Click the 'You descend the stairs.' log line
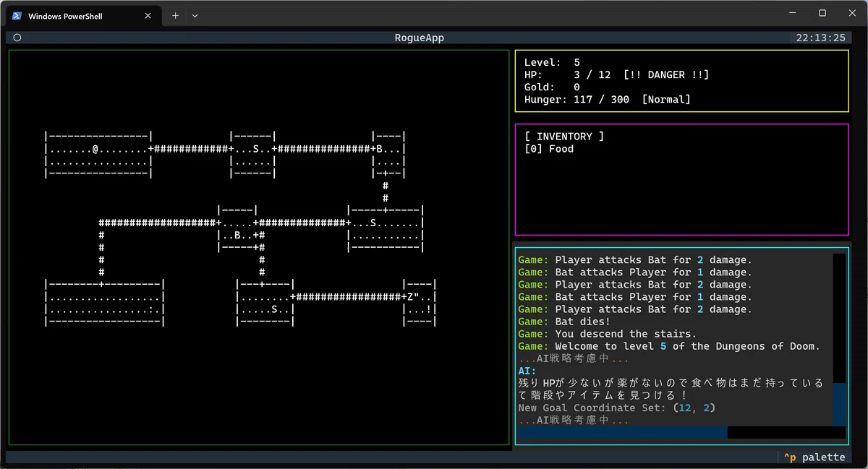Image resolution: width=868 pixels, height=469 pixels. pos(608,334)
